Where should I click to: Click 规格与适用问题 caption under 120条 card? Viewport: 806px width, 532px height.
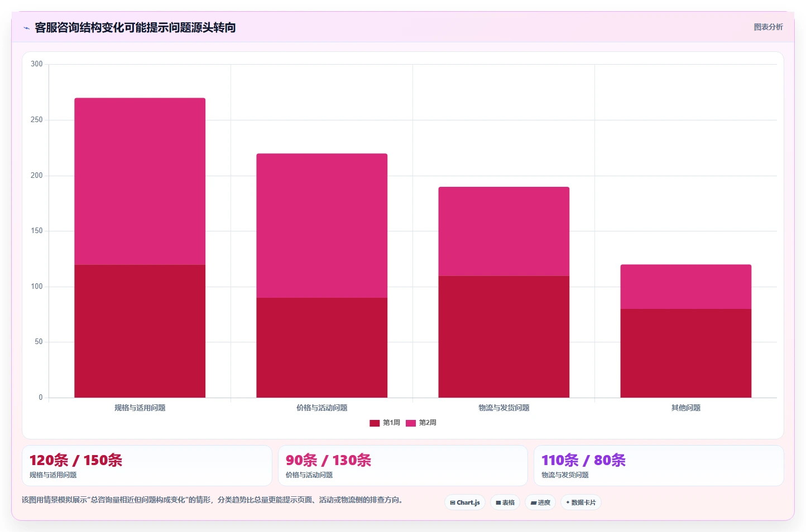[x=53, y=475]
